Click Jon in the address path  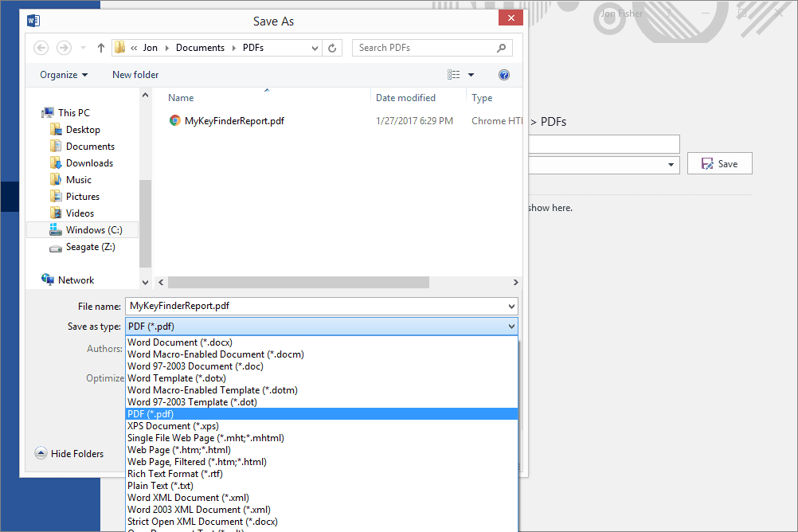[x=151, y=48]
